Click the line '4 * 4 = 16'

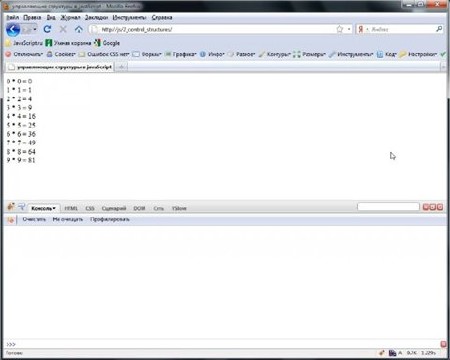click(x=21, y=116)
